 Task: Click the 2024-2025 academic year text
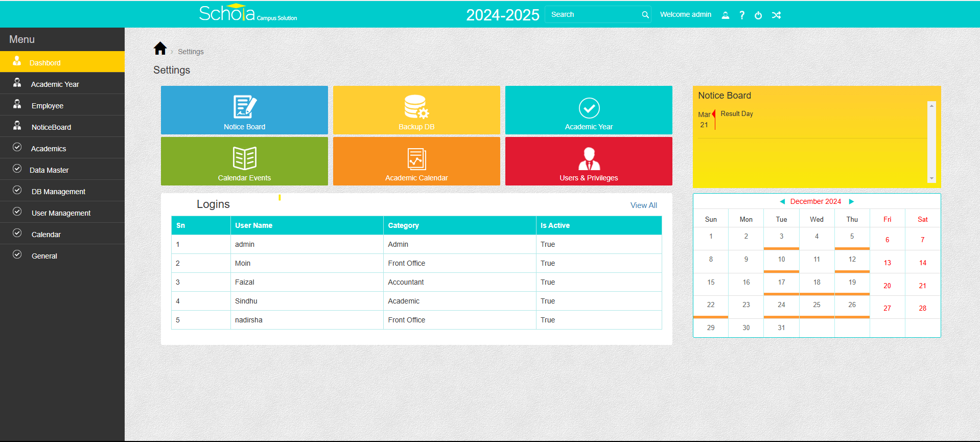click(503, 15)
